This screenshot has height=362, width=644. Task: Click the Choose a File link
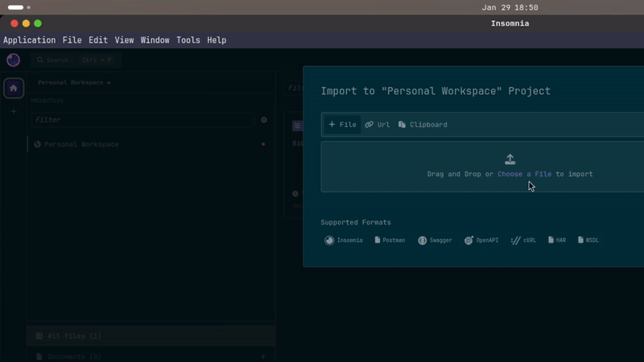(x=525, y=174)
